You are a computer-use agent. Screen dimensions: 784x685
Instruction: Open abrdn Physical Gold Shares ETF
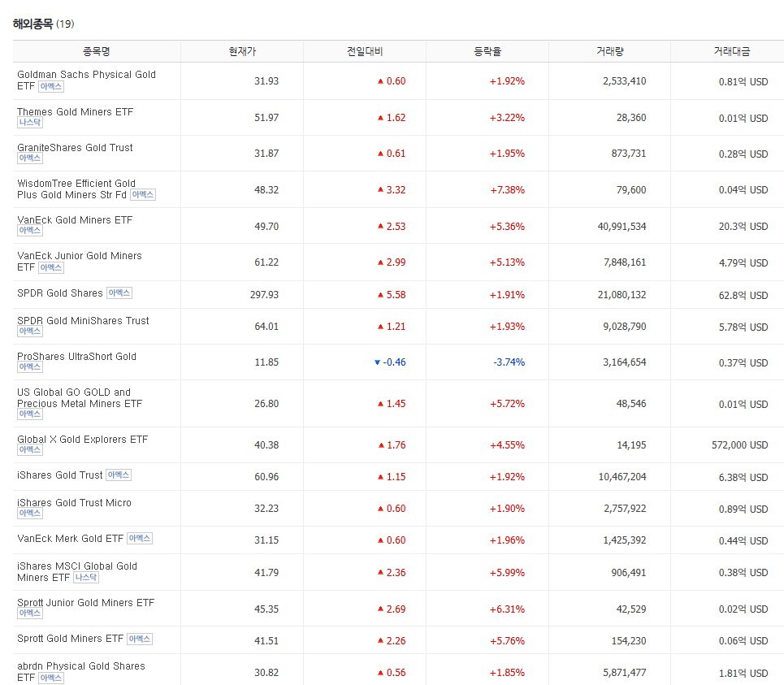point(81,671)
